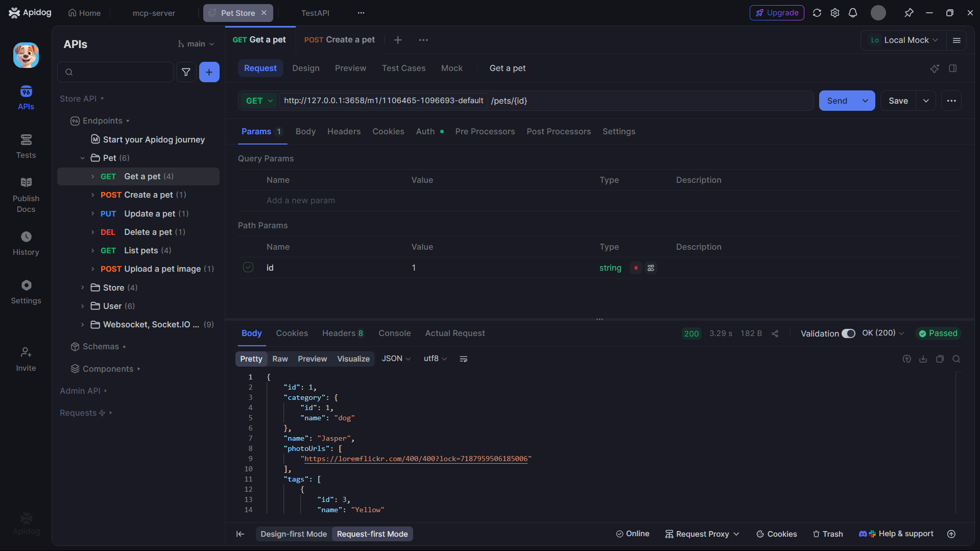Open the filter options in the API list
Screen dimensions: 980x551
[186, 72]
